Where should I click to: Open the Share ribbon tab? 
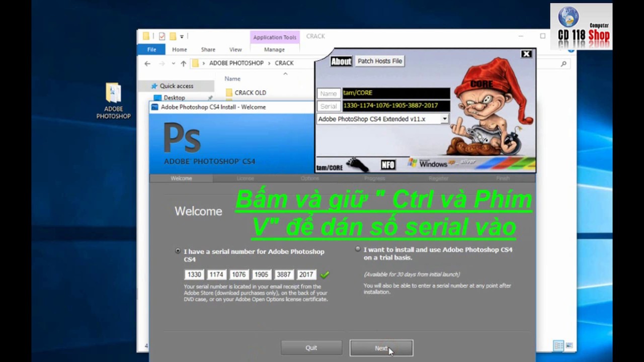pyautogui.click(x=208, y=49)
